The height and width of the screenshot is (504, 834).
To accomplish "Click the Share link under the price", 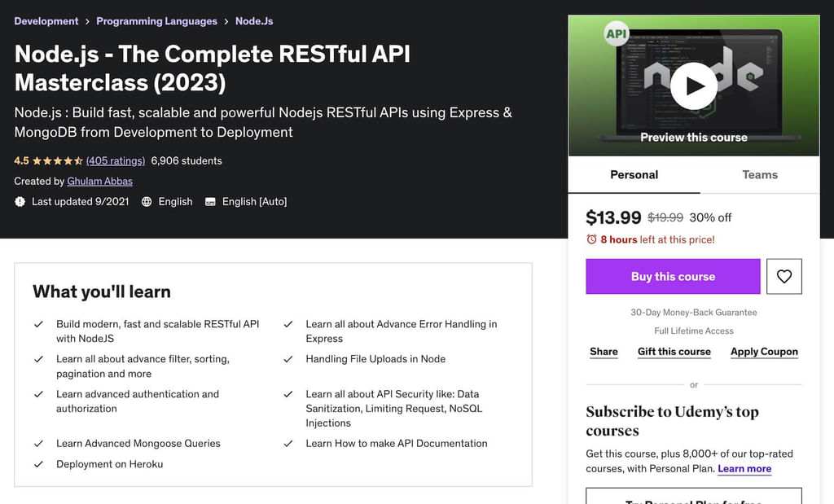I will pos(603,351).
